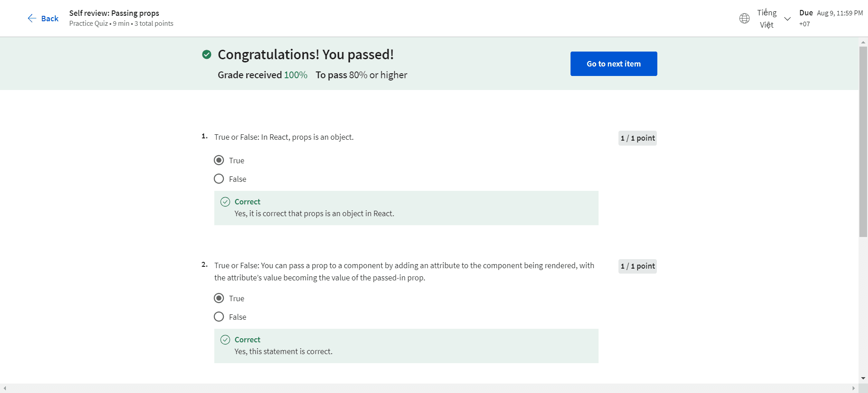This screenshot has width=868, height=393.
Task: Click the Back link
Action: [50, 19]
